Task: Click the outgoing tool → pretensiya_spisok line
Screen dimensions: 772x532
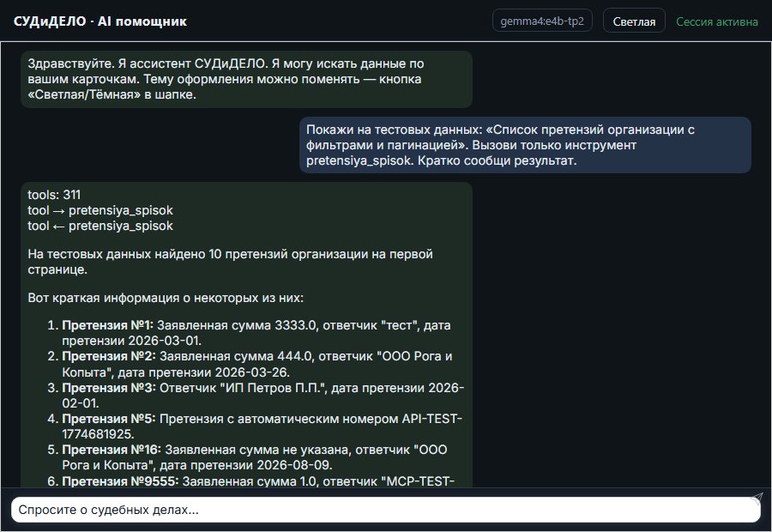Action: (100, 210)
